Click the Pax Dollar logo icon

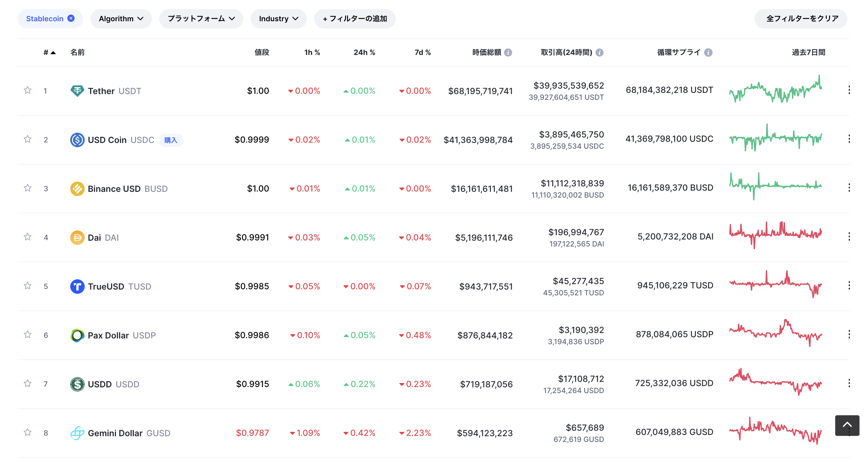coord(77,335)
